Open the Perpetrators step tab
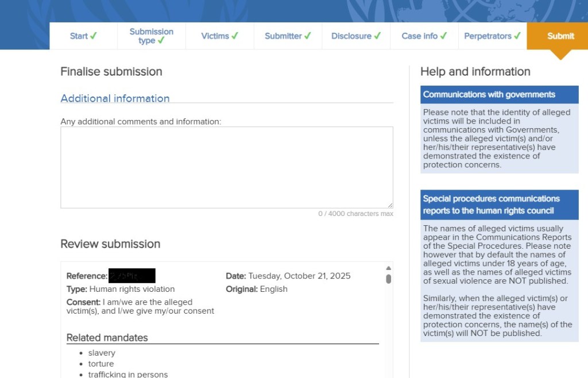The height and width of the screenshot is (378, 588). point(492,36)
